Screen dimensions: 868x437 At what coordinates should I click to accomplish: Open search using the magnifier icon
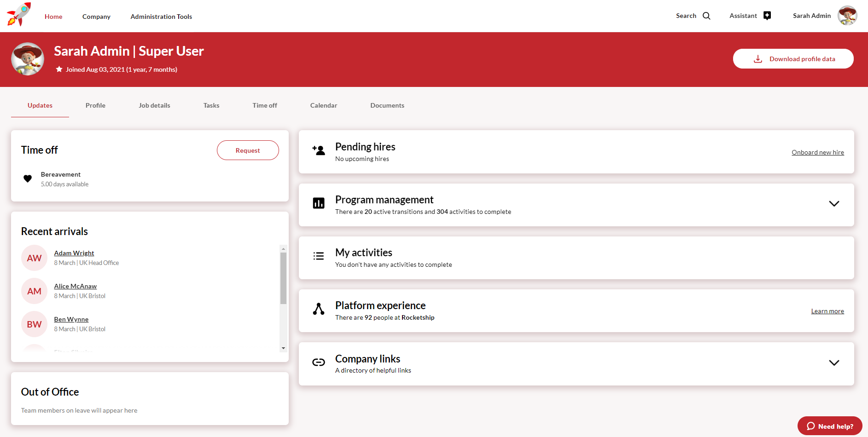(x=706, y=16)
